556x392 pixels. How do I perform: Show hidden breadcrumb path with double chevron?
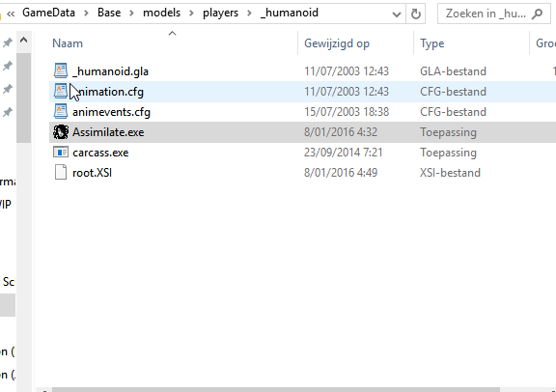(x=11, y=14)
